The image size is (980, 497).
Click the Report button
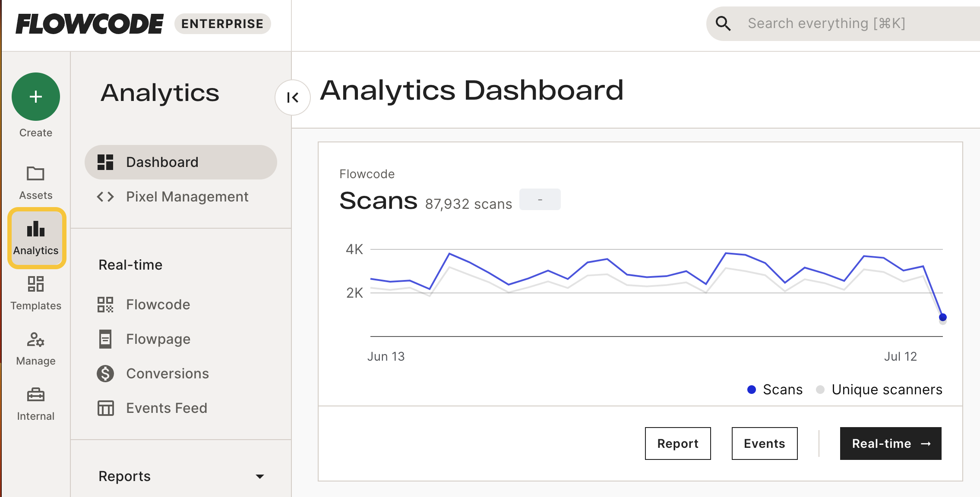click(x=678, y=444)
